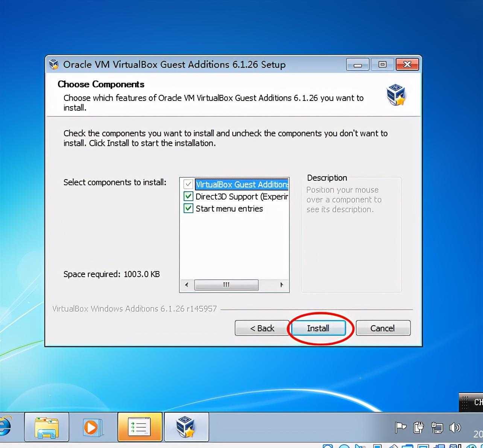The height and width of the screenshot is (448, 483).
Task: Click the VirtualBox icon in the title bar
Action: 54,64
